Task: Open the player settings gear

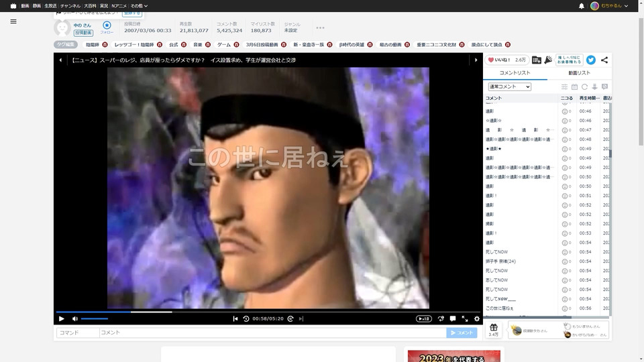Action: pyautogui.click(x=476, y=318)
